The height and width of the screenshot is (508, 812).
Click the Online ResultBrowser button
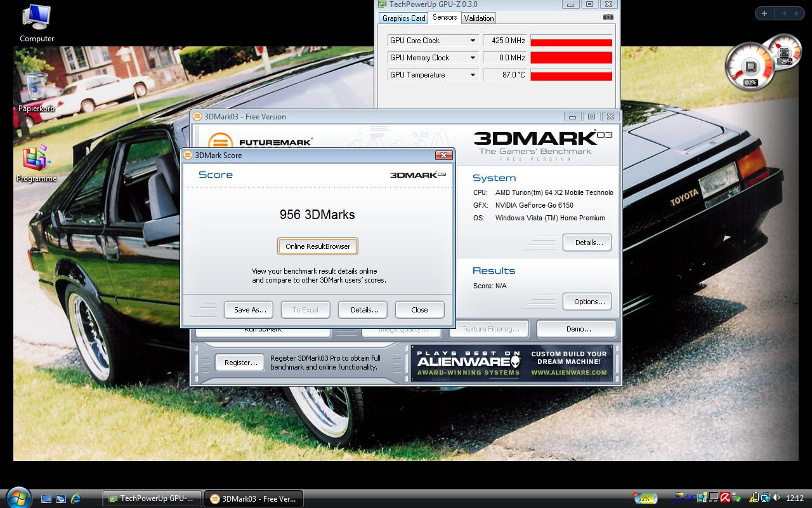pyautogui.click(x=318, y=246)
